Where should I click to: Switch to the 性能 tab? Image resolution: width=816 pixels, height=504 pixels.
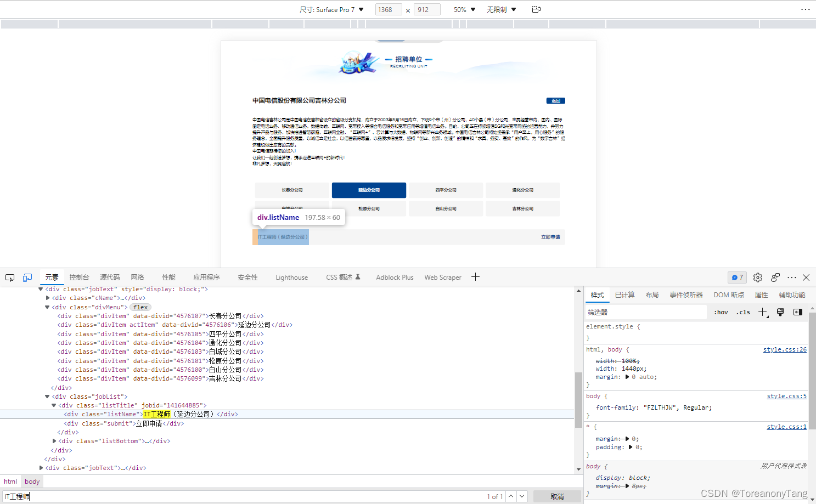click(x=168, y=278)
